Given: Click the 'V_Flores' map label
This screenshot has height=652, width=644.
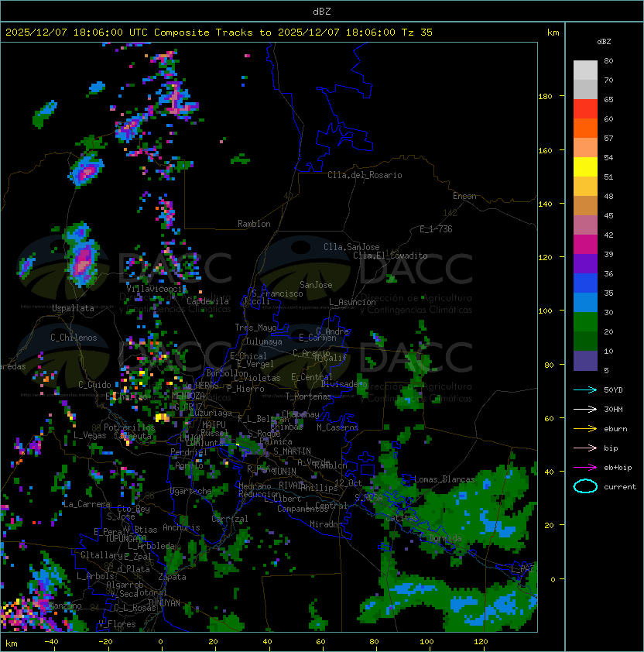Looking at the screenshot, I should pyautogui.click(x=117, y=624).
